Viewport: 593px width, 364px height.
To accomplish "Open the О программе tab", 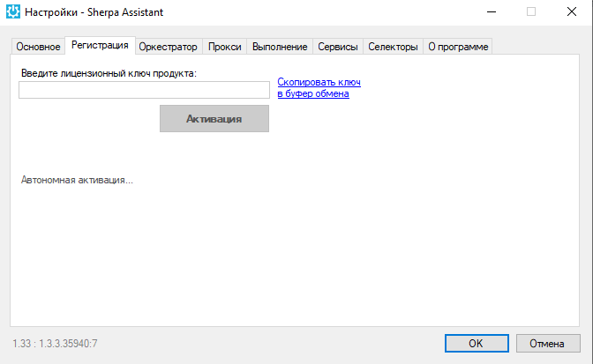I will 458,47.
